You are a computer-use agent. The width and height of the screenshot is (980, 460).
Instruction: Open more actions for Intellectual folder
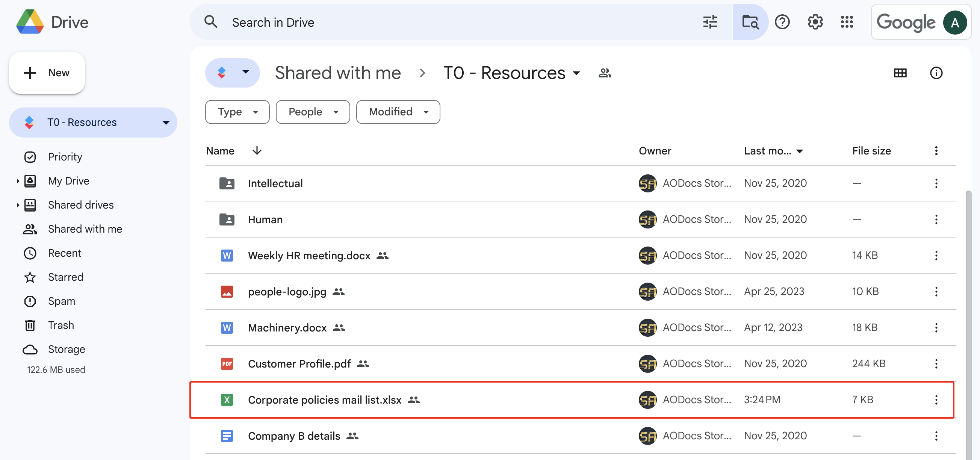click(x=936, y=183)
